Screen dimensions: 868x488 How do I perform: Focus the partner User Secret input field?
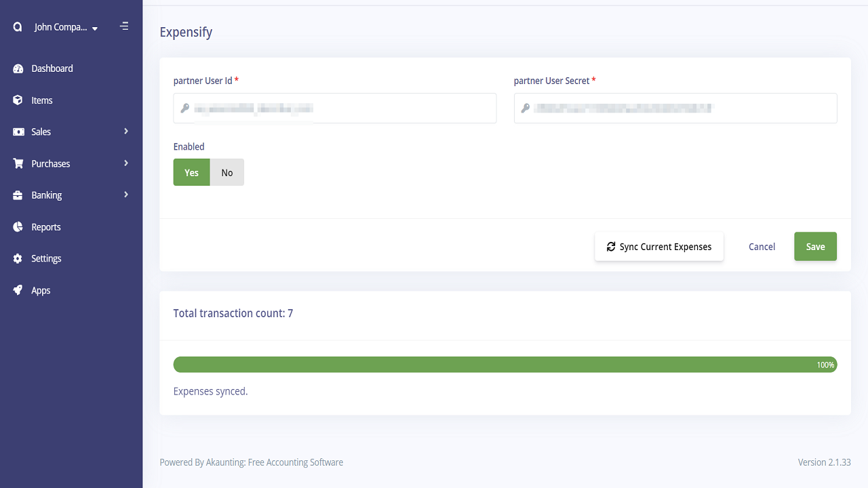(x=675, y=108)
